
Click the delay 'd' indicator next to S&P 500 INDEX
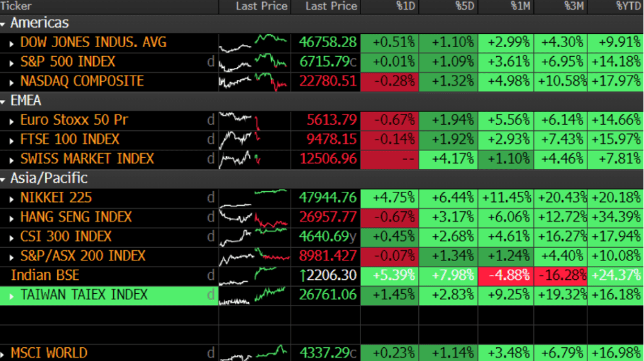tap(211, 62)
